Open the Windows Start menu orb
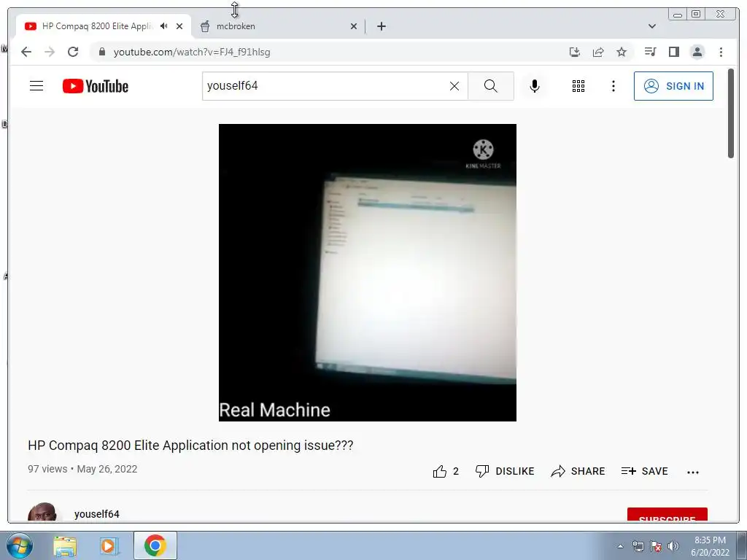Viewport: 747px width, 560px height. point(20,545)
